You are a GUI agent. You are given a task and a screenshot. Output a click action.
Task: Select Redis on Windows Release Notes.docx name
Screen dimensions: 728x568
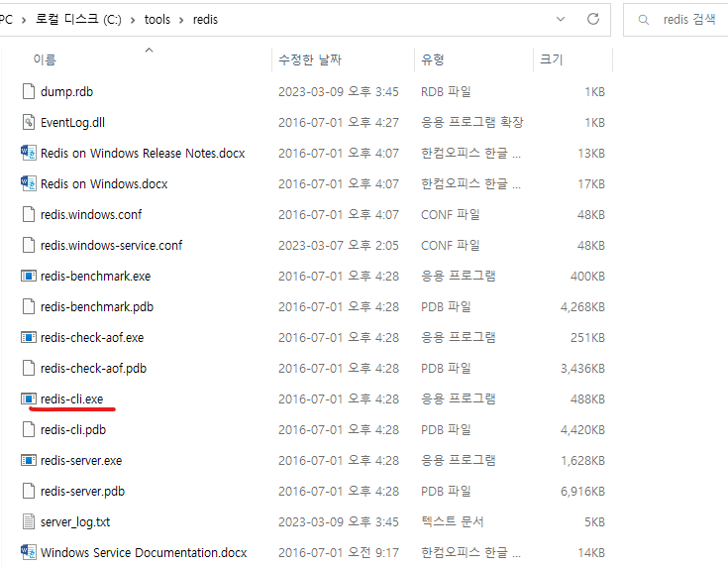[143, 153]
